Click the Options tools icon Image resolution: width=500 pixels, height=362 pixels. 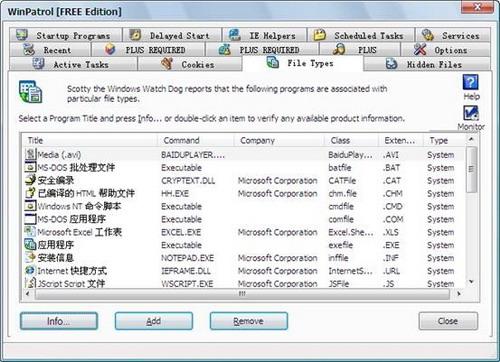pos(420,50)
